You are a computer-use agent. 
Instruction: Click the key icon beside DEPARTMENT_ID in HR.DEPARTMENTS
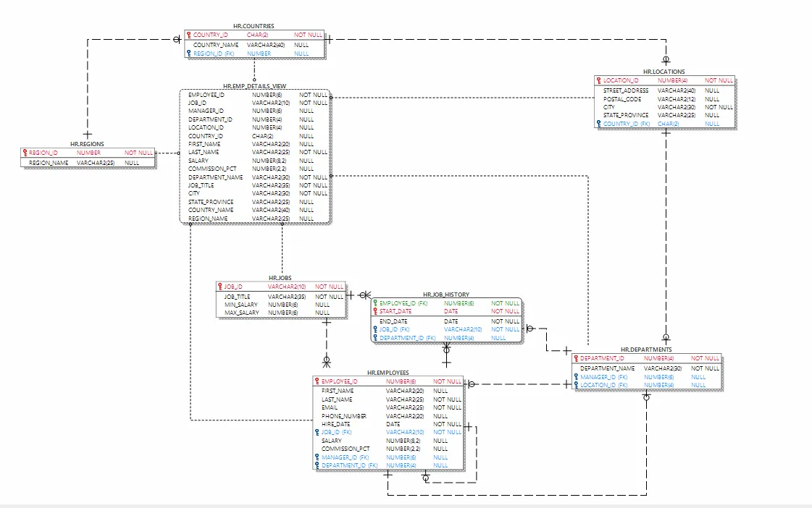click(576, 358)
